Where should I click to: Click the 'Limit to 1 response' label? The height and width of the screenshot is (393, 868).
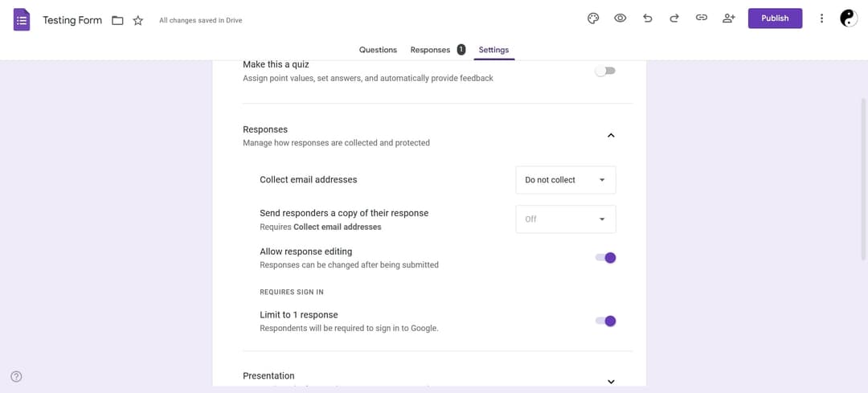pyautogui.click(x=298, y=315)
